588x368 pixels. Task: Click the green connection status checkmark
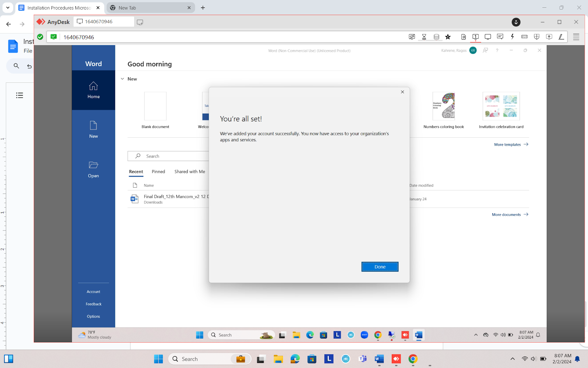(40, 37)
